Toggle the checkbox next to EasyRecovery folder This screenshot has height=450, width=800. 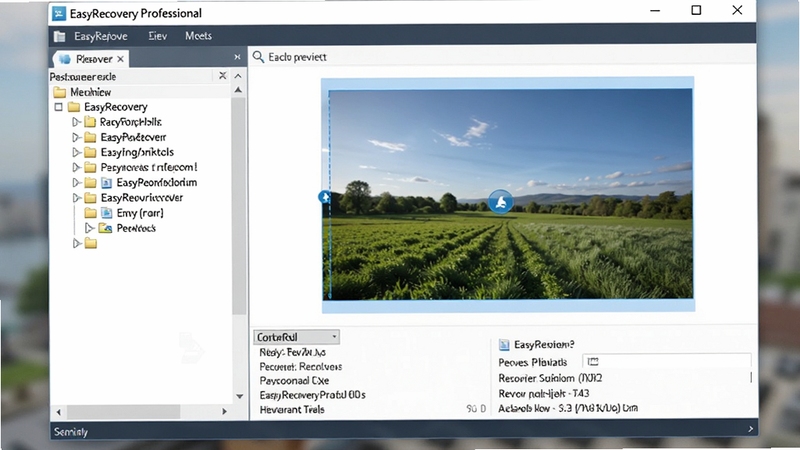59,107
